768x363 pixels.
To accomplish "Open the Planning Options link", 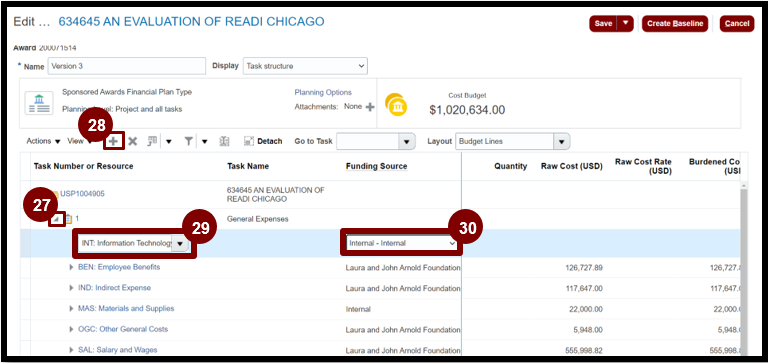I will click(x=323, y=92).
